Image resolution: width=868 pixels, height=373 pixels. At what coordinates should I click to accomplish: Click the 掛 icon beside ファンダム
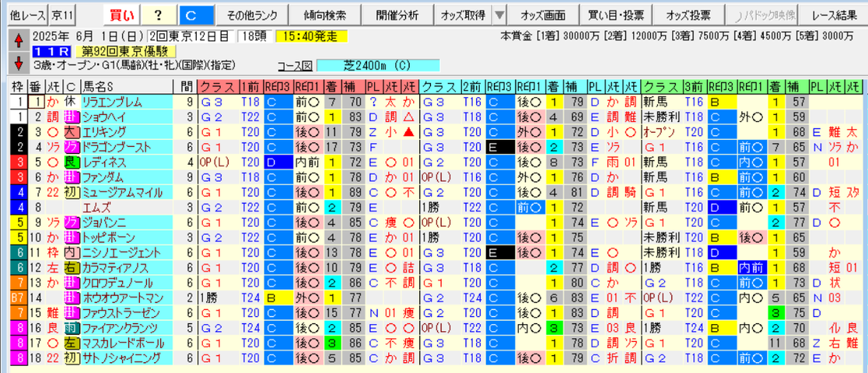click(x=71, y=177)
